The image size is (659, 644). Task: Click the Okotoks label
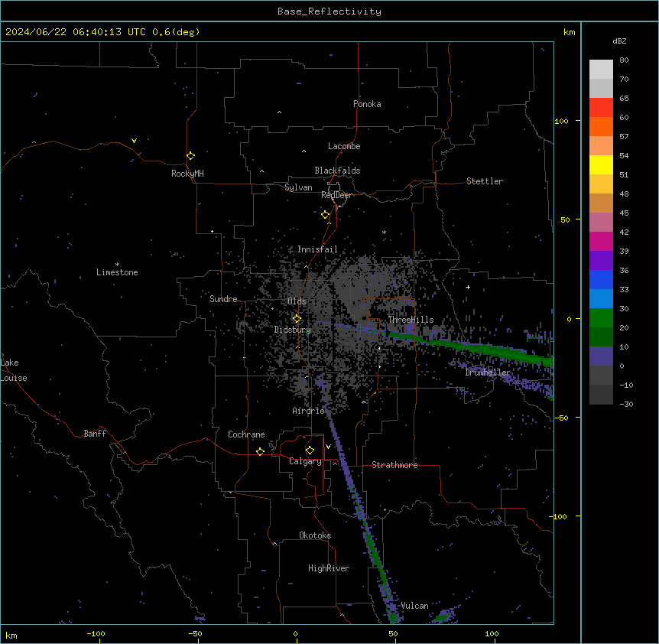315,535
